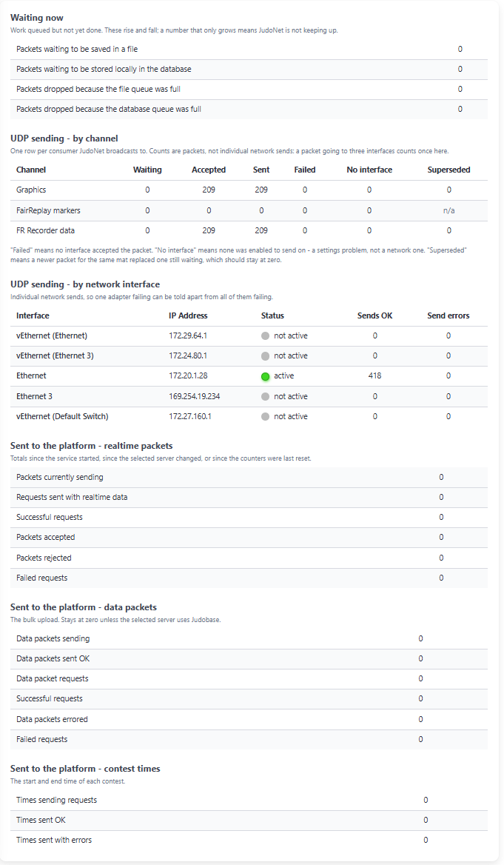
Task: Click IP address 172.20.1.28
Action: [189, 375]
